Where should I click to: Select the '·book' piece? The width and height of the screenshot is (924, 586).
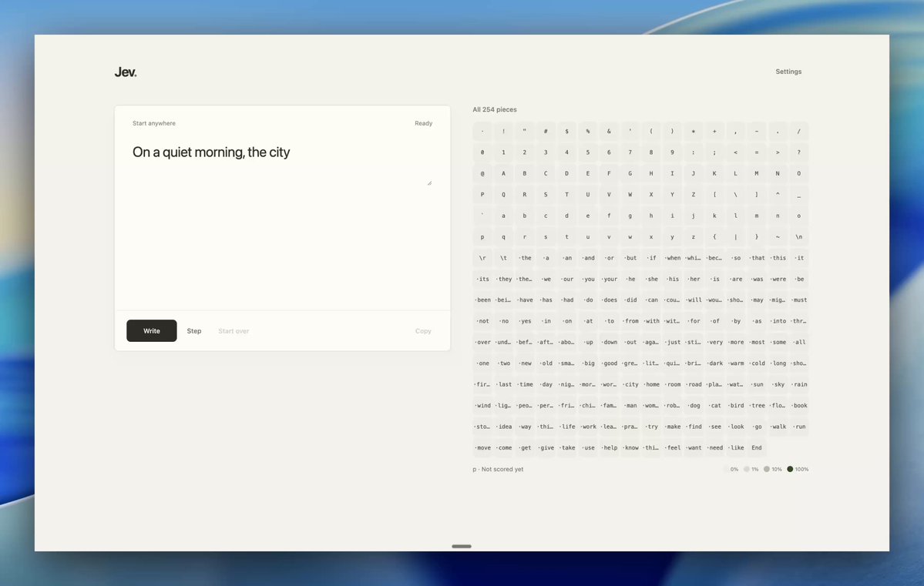799,406
